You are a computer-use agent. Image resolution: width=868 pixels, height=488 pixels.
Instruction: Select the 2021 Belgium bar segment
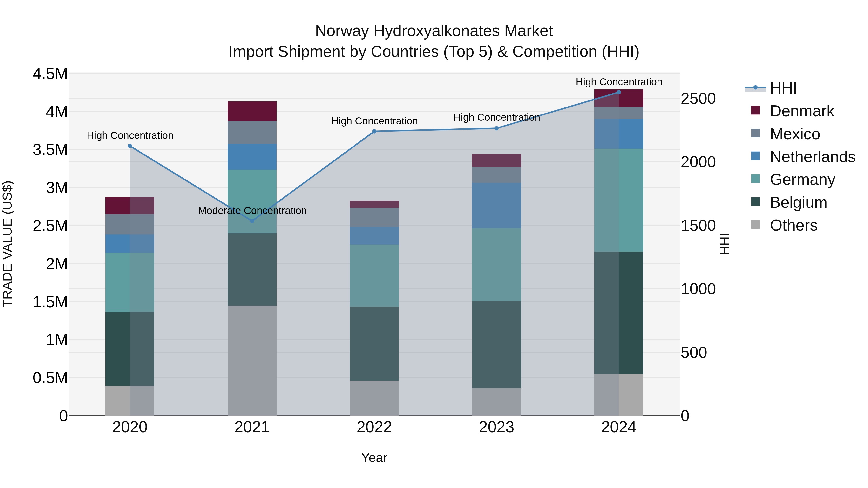tap(252, 269)
